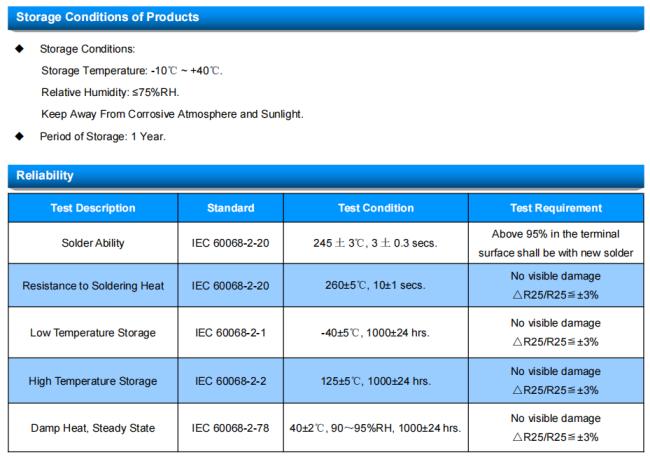This screenshot has width=650, height=457.
Task: Select the Damp Heat, Steady State cell
Action: click(x=93, y=429)
